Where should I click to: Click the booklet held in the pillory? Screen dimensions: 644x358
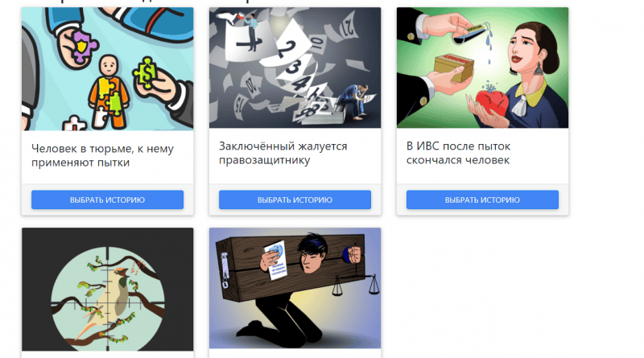[275, 260]
